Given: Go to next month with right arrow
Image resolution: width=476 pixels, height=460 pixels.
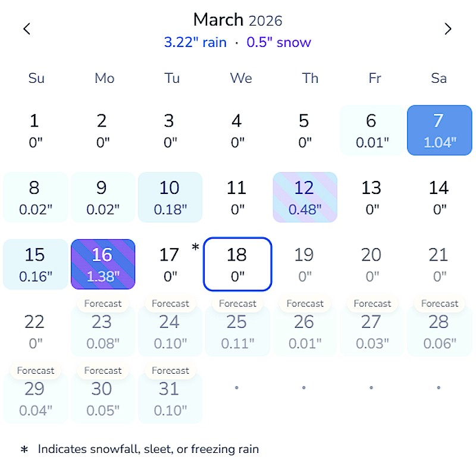Looking at the screenshot, I should pos(448,29).
